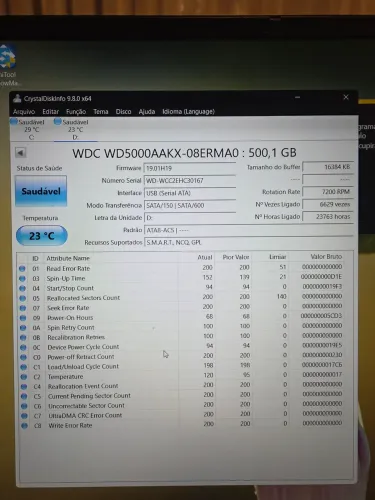Click raw value 000000005CD3 of Power-On Hours
The width and height of the screenshot is (375, 500).
click(x=321, y=315)
